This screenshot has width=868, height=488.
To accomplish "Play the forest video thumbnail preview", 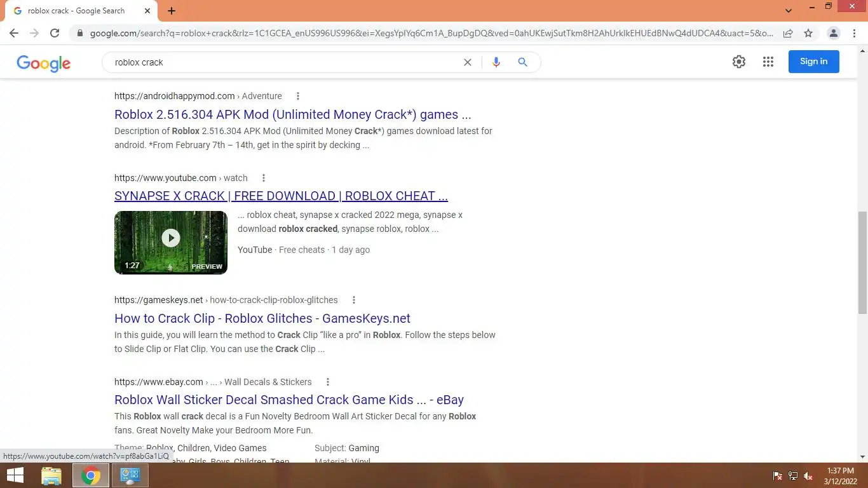I will [171, 242].
